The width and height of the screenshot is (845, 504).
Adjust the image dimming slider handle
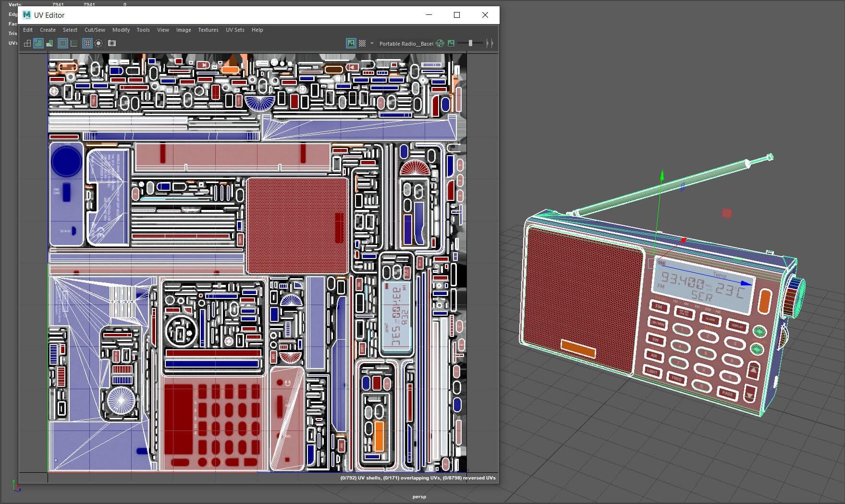(x=470, y=43)
